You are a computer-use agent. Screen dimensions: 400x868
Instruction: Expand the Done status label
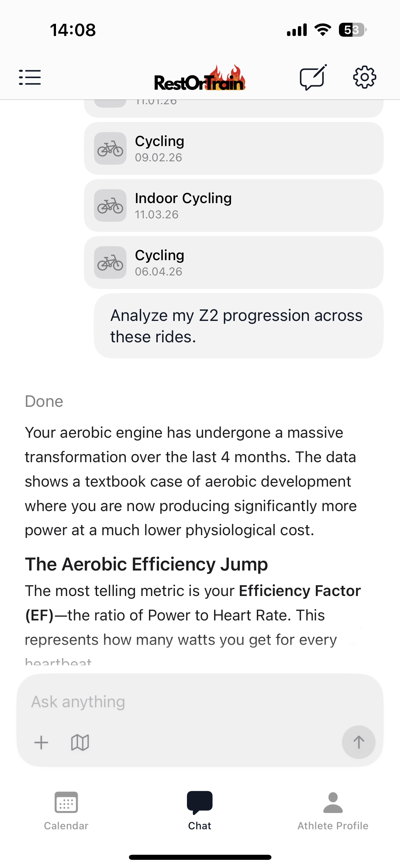[x=44, y=401]
